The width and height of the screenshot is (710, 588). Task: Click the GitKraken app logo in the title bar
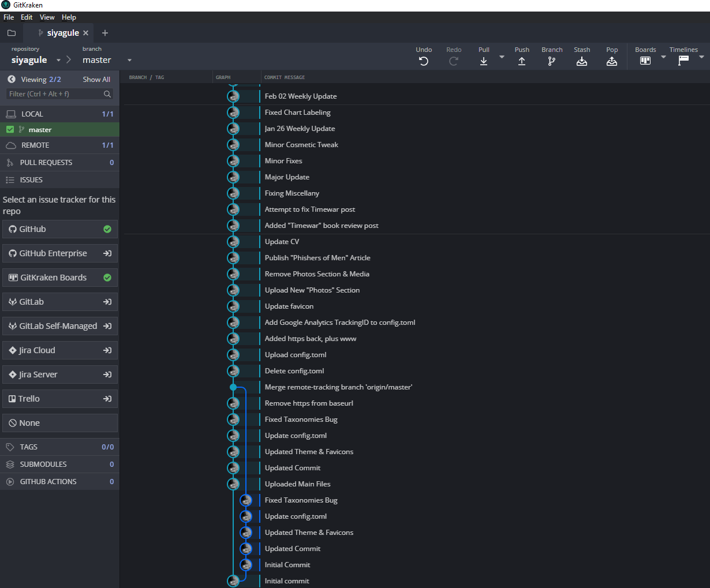click(x=6, y=5)
